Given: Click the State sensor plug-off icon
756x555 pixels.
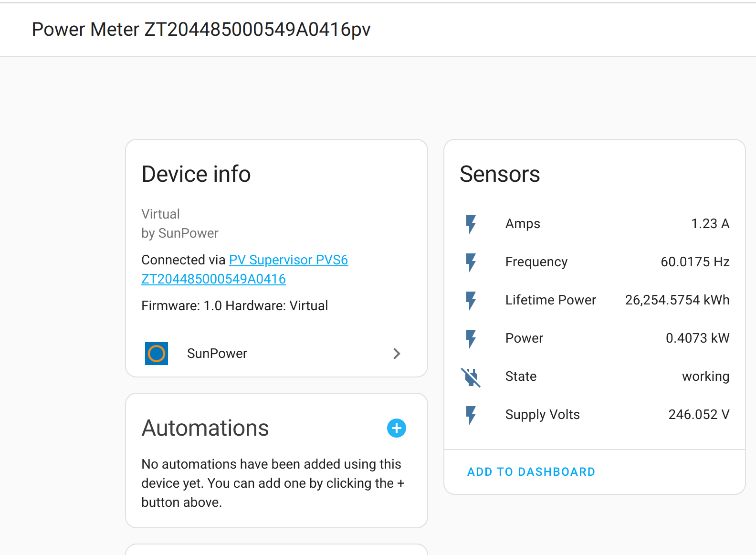Looking at the screenshot, I should coord(471,377).
